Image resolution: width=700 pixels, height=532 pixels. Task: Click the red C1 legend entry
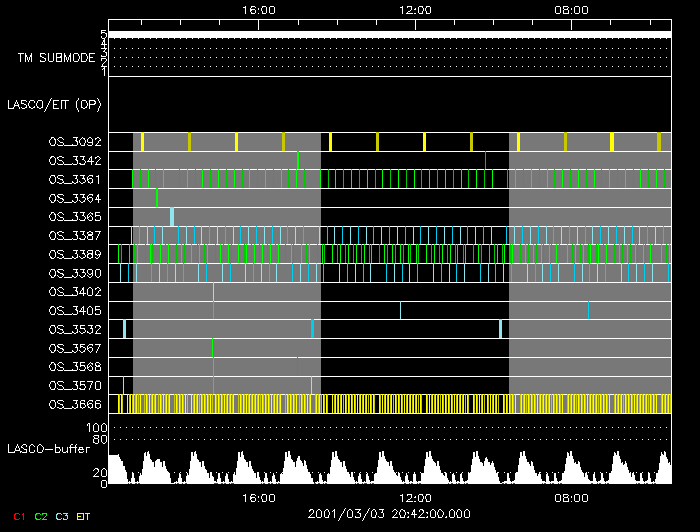tap(17, 515)
